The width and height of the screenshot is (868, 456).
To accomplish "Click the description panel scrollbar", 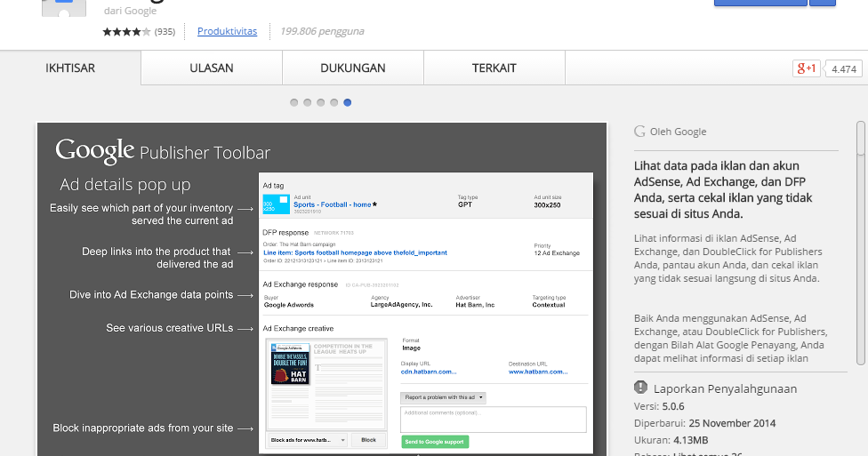I will 860,240.
